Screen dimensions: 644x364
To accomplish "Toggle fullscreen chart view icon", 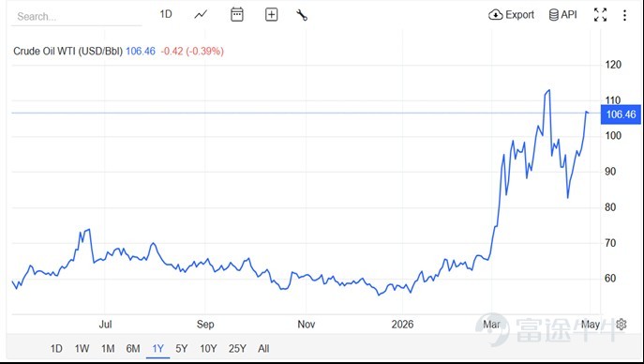I will click(x=601, y=15).
